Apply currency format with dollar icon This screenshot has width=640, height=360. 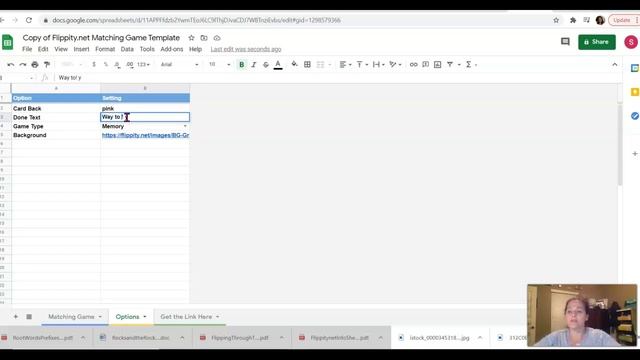(94, 64)
